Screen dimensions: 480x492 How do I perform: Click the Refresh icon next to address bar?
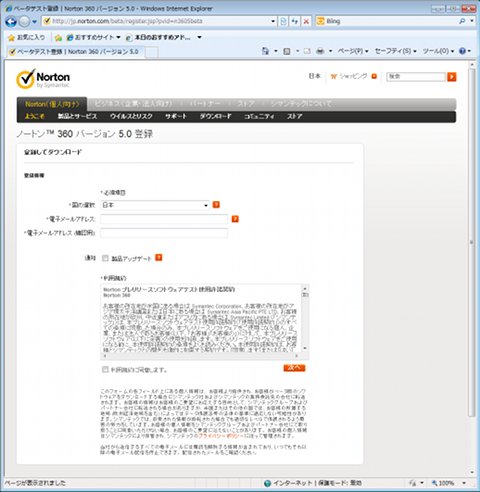pyautogui.click(x=295, y=21)
